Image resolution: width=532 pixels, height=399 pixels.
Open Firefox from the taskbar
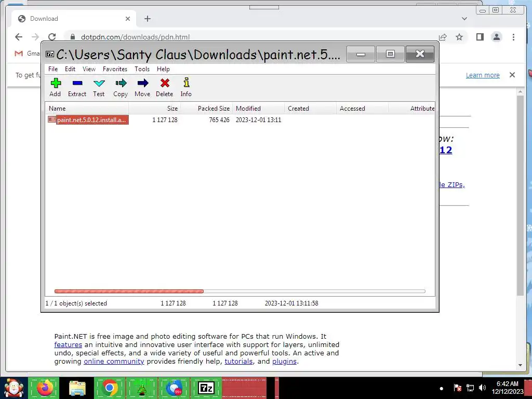coord(45,388)
